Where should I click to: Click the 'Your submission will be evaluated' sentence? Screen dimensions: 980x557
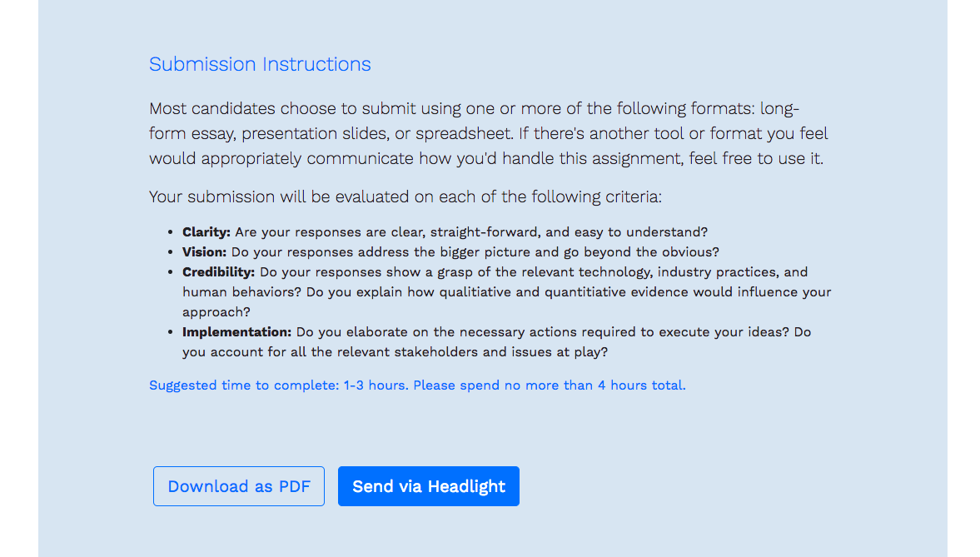click(405, 197)
